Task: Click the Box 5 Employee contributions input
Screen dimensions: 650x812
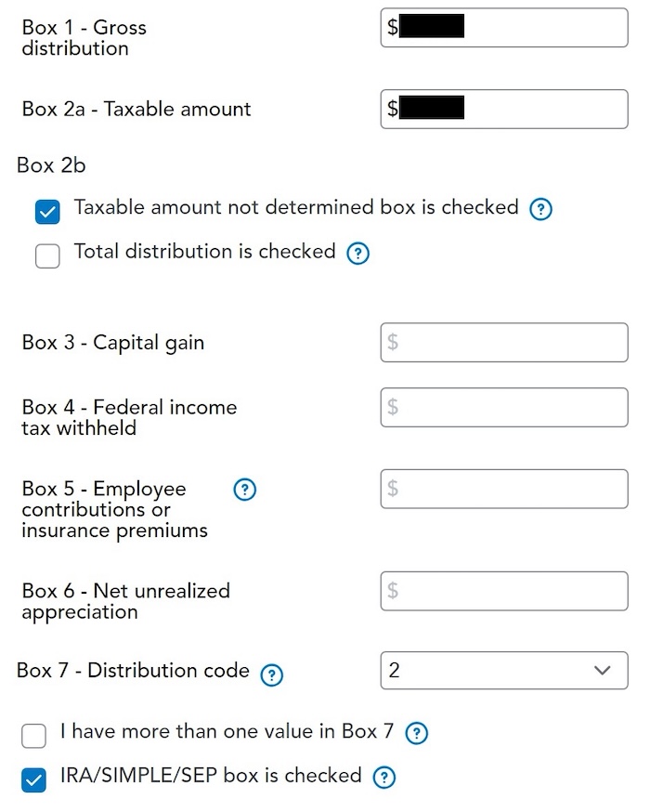Action: click(x=503, y=489)
